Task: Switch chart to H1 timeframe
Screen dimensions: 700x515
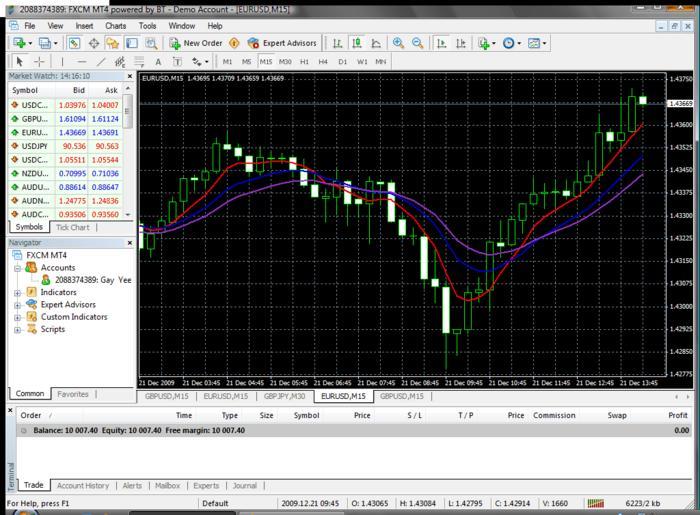Action: (x=304, y=62)
